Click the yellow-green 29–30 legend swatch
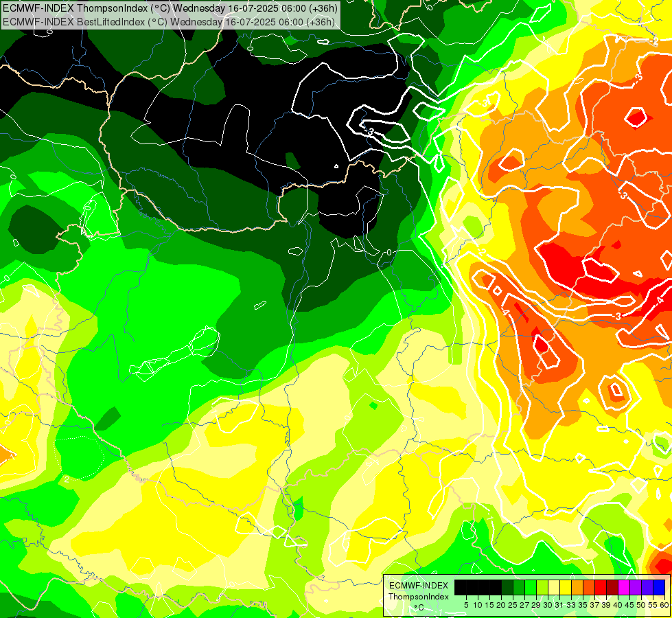 [x=542, y=588]
